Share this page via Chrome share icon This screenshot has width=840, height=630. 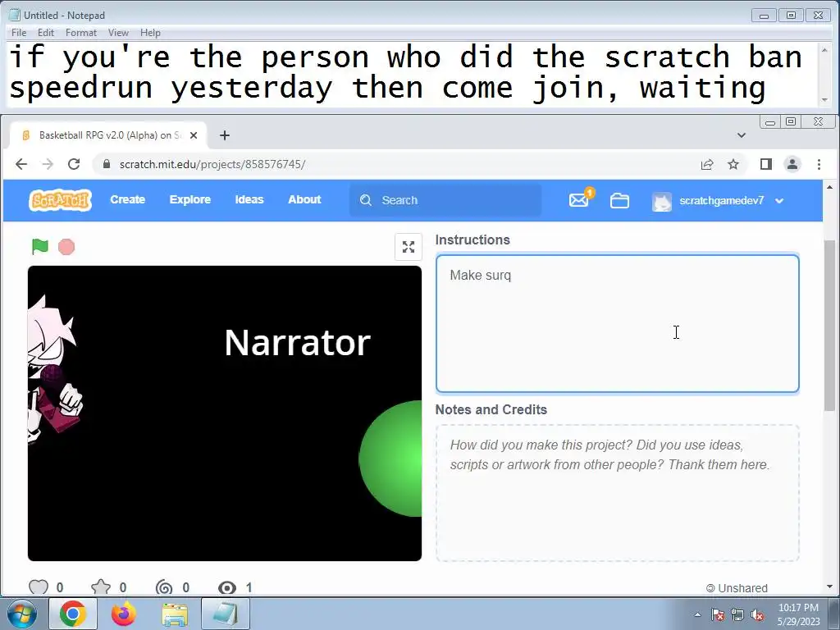[707, 164]
